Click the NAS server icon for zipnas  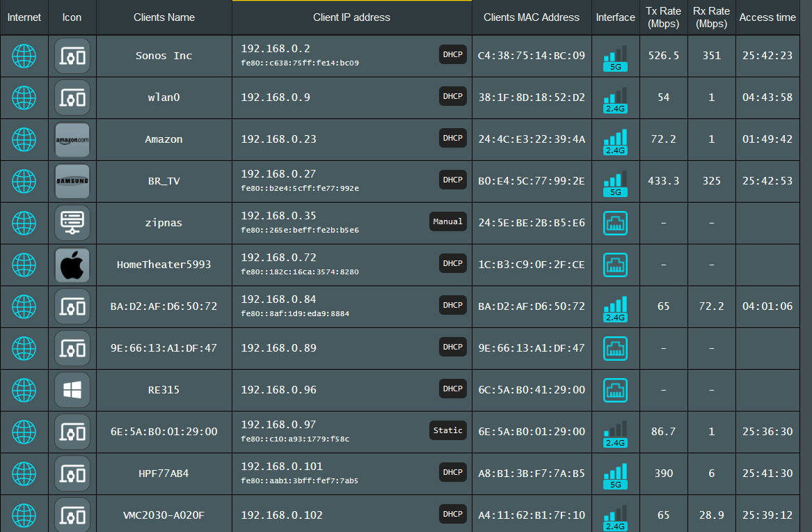(72, 224)
